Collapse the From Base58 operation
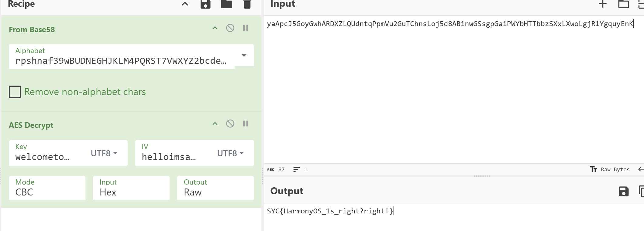 coord(215,28)
